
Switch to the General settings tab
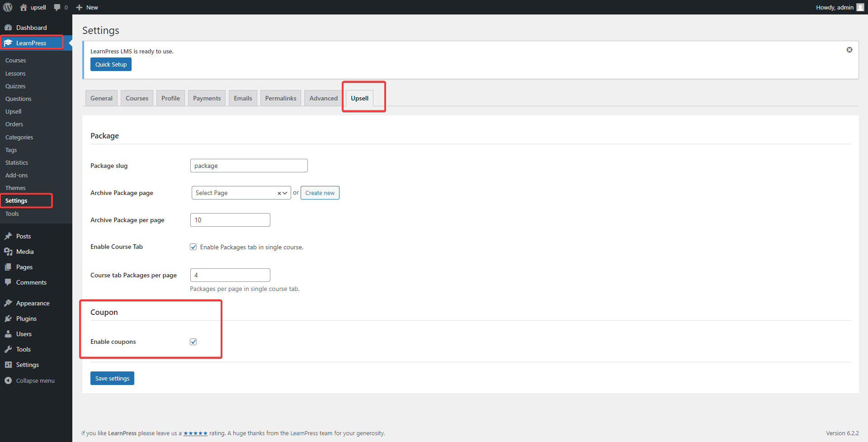tap(101, 98)
